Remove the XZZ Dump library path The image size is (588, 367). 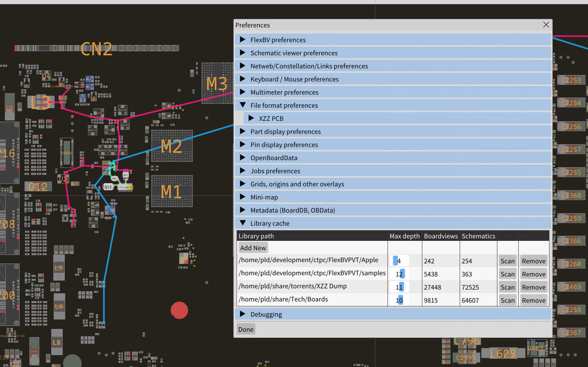click(x=533, y=287)
